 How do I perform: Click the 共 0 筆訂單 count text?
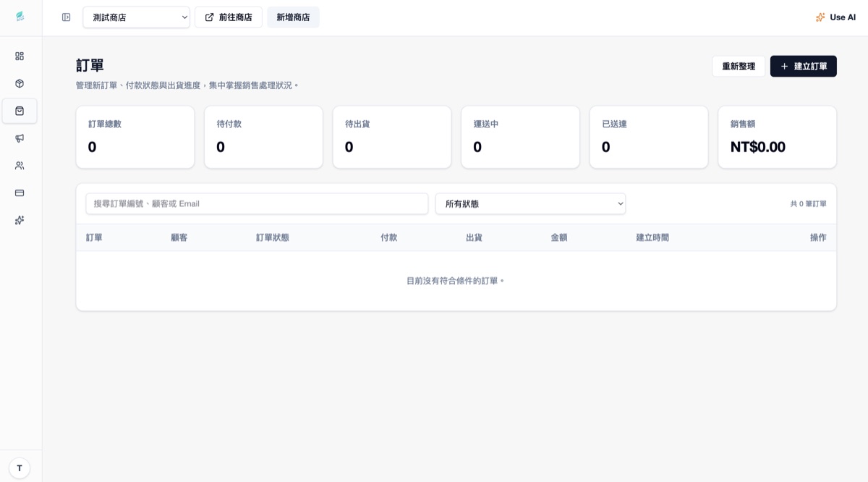coord(809,204)
